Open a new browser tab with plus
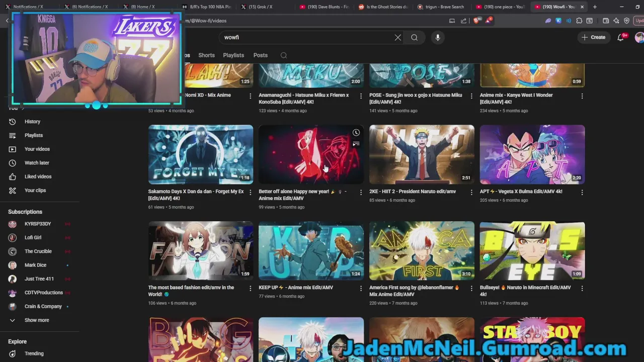This screenshot has height=362, width=644. pyautogui.click(x=595, y=7)
